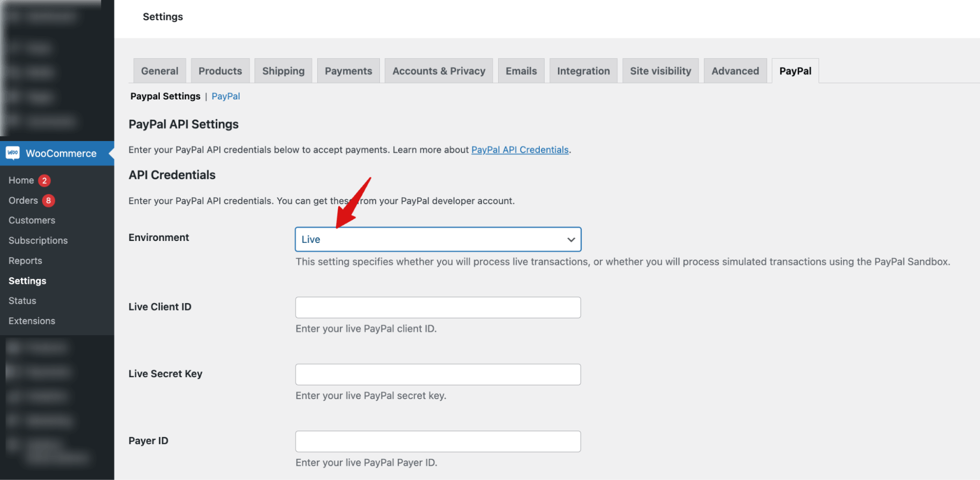Select the Payer ID text box

(x=437, y=441)
